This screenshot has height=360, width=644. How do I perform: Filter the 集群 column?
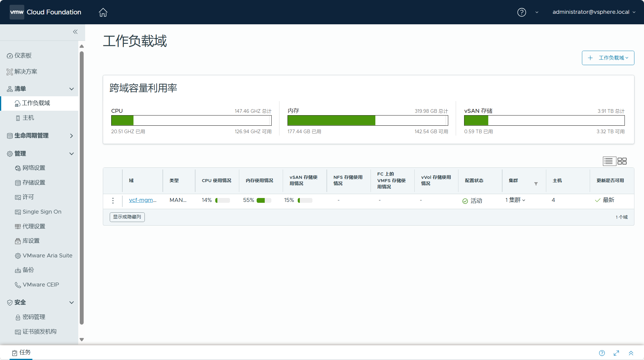pos(536,184)
